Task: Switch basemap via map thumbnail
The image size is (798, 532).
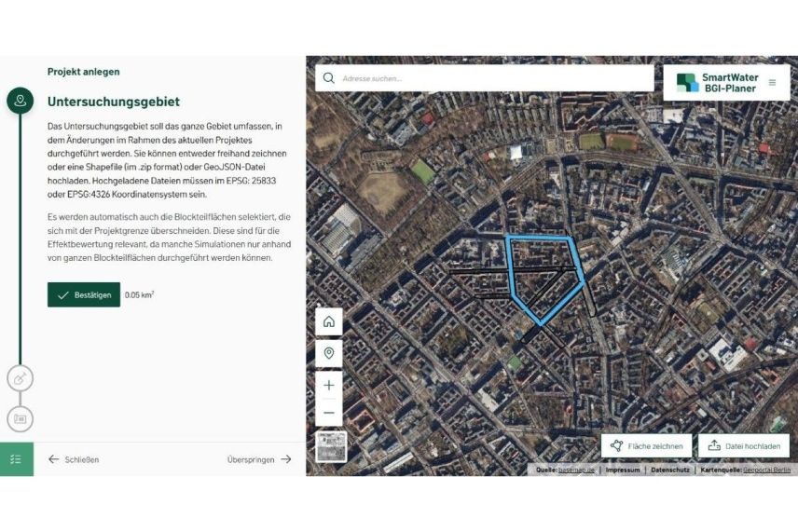Action: click(331, 447)
